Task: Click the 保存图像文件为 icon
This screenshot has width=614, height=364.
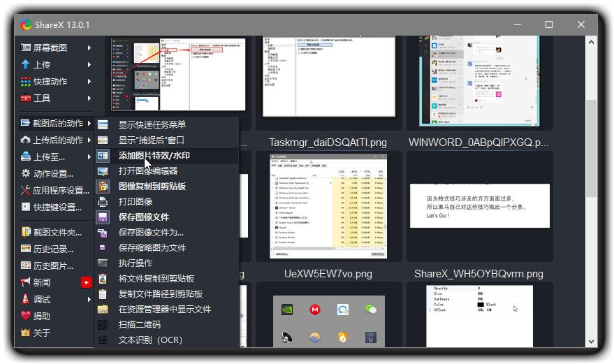Action: click(x=103, y=233)
